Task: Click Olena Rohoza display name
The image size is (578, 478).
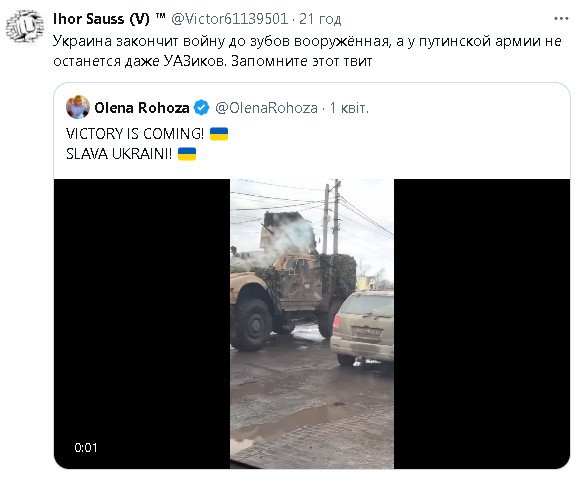Action: 142,108
